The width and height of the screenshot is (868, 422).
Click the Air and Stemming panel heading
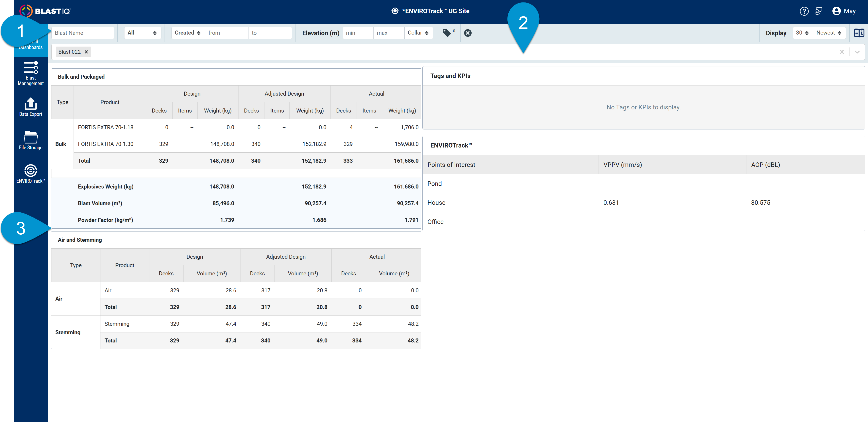pos(80,240)
